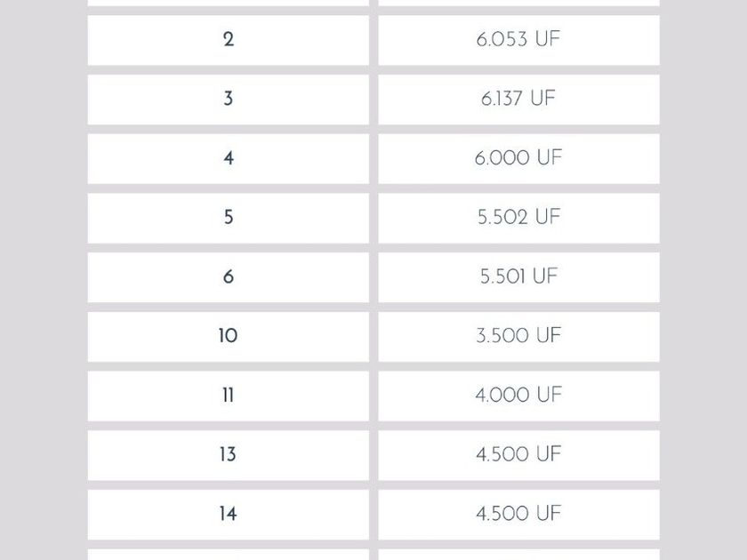The height and width of the screenshot is (560, 747).
Task: Select the 4.000 UF price cell
Action: [518, 396]
